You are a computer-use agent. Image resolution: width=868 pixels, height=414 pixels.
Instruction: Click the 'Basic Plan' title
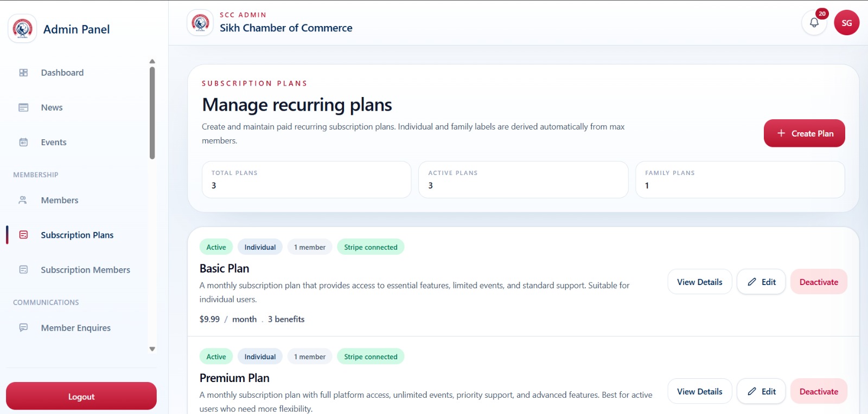click(x=224, y=268)
